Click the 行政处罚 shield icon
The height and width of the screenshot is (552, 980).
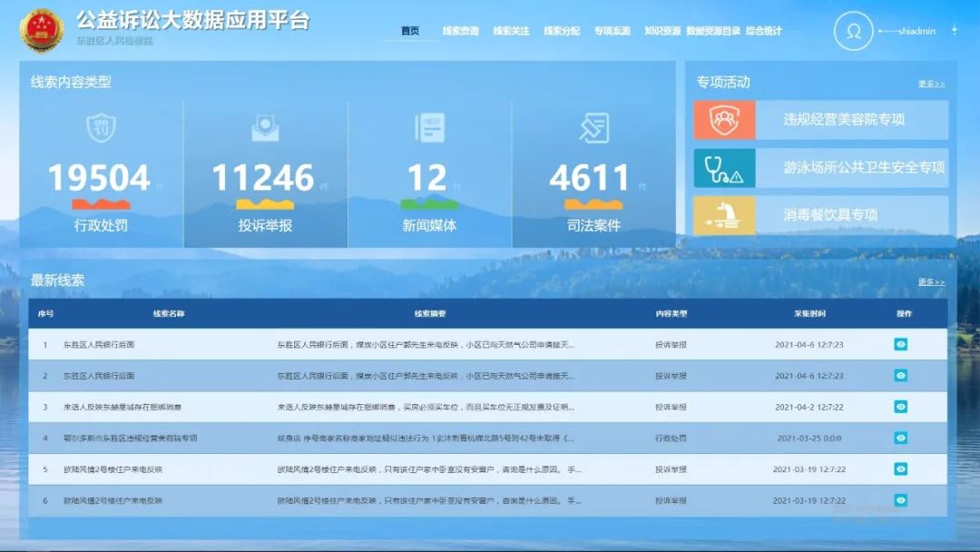[101, 127]
